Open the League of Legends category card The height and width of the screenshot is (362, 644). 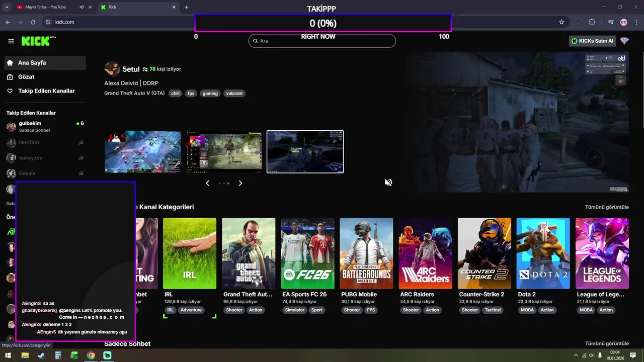coord(602,253)
